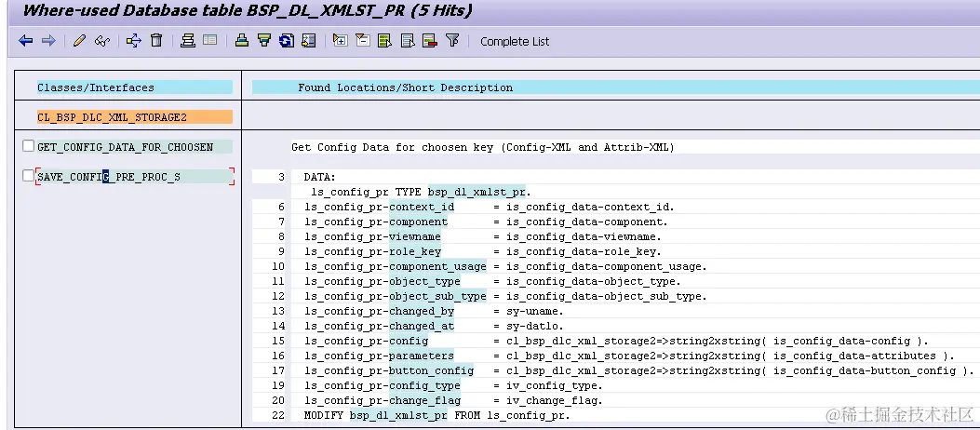This screenshot has width=980, height=430.
Task: Click line 22 MODIFY bsp_dl_xmlst_pr statement
Action: (x=437, y=416)
